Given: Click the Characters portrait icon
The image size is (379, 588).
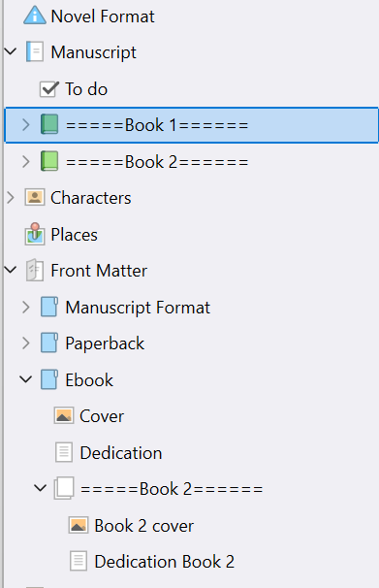Looking at the screenshot, I should (x=35, y=197).
